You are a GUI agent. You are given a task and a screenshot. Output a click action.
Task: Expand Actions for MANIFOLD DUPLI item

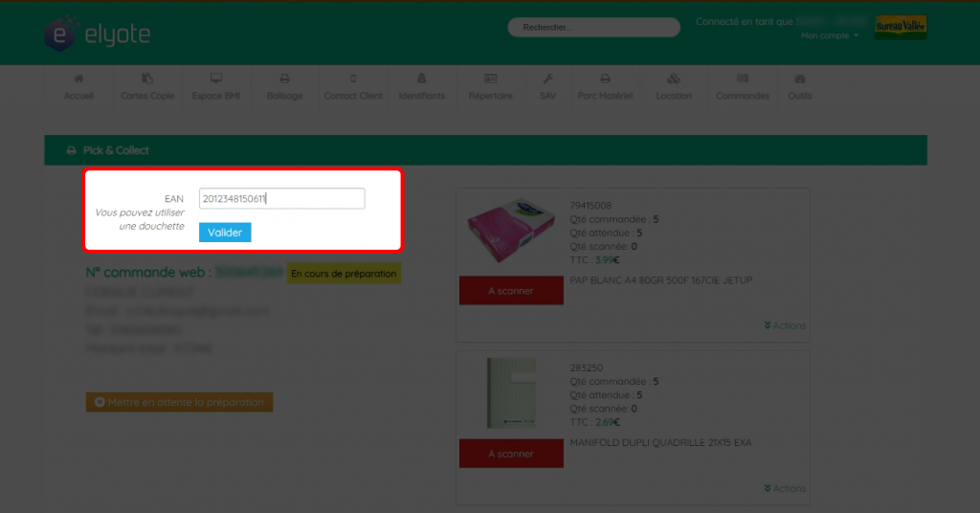click(x=785, y=489)
